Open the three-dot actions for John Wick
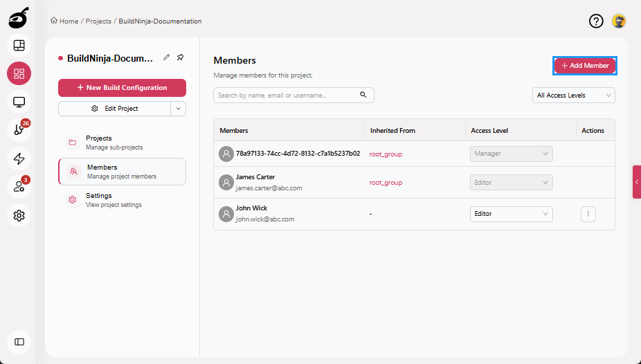Viewport: 641px width, 364px height. tap(588, 214)
